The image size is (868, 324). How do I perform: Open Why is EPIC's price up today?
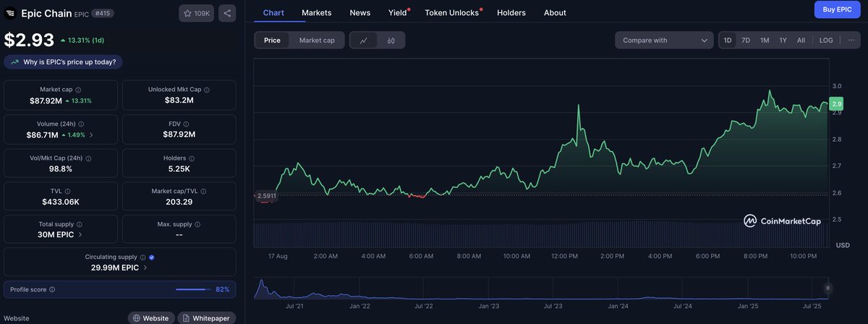click(63, 62)
